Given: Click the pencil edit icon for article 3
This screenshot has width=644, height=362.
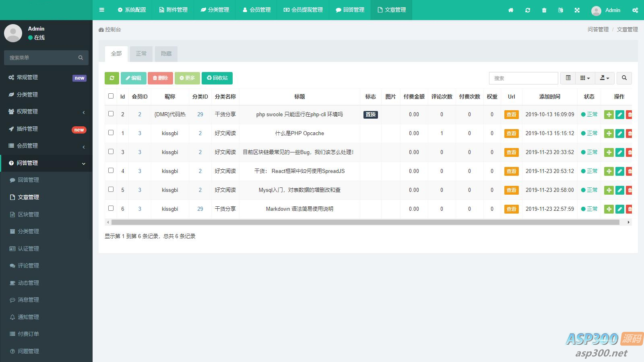Looking at the screenshot, I should tap(620, 152).
